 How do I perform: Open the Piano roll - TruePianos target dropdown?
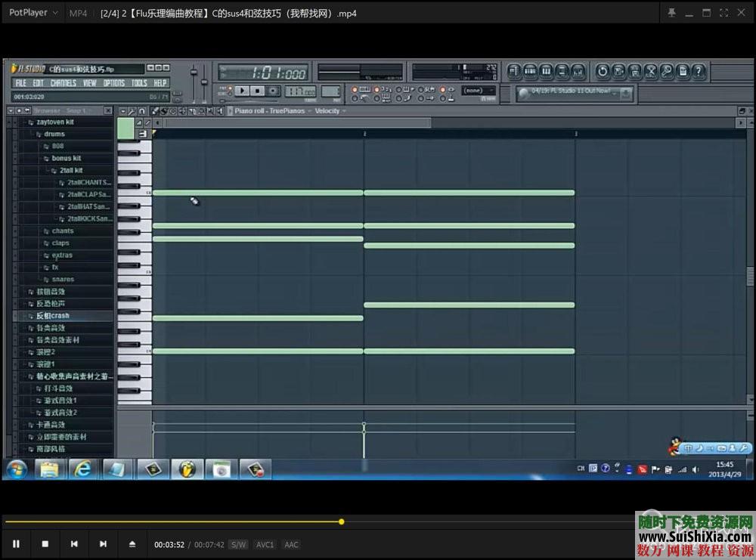(272, 111)
